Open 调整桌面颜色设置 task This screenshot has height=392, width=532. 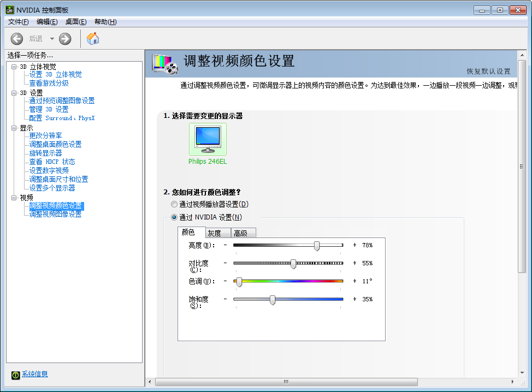[55, 145]
